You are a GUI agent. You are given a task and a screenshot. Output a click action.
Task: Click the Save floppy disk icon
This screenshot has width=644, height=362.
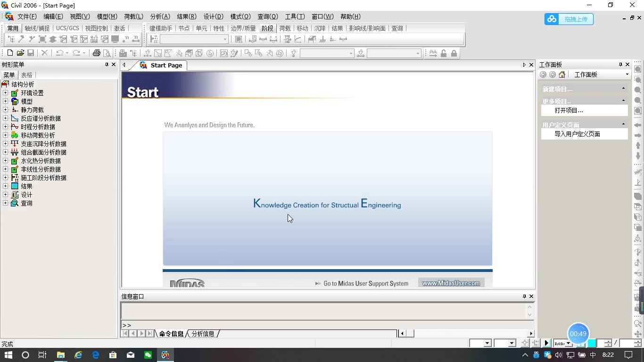[x=31, y=53]
